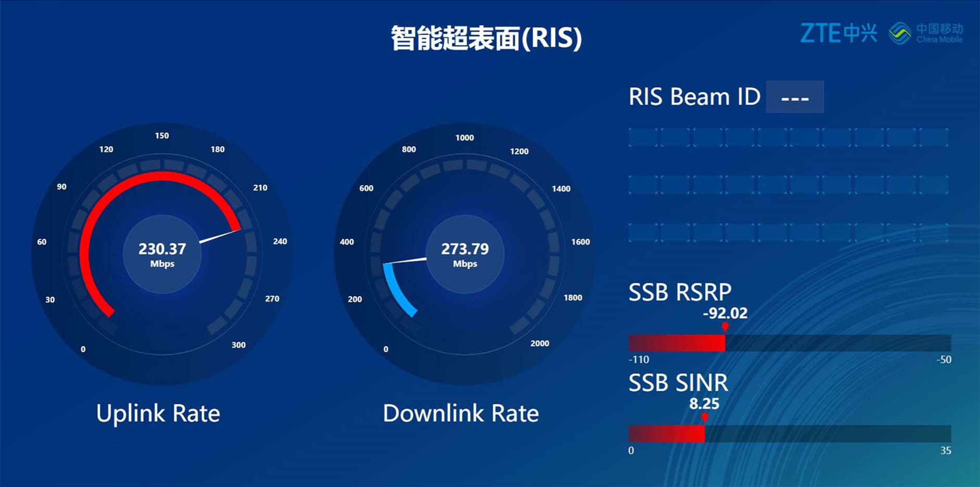Click the ZTE中兴 logo
Screen dimensions: 980x487
click(x=839, y=32)
